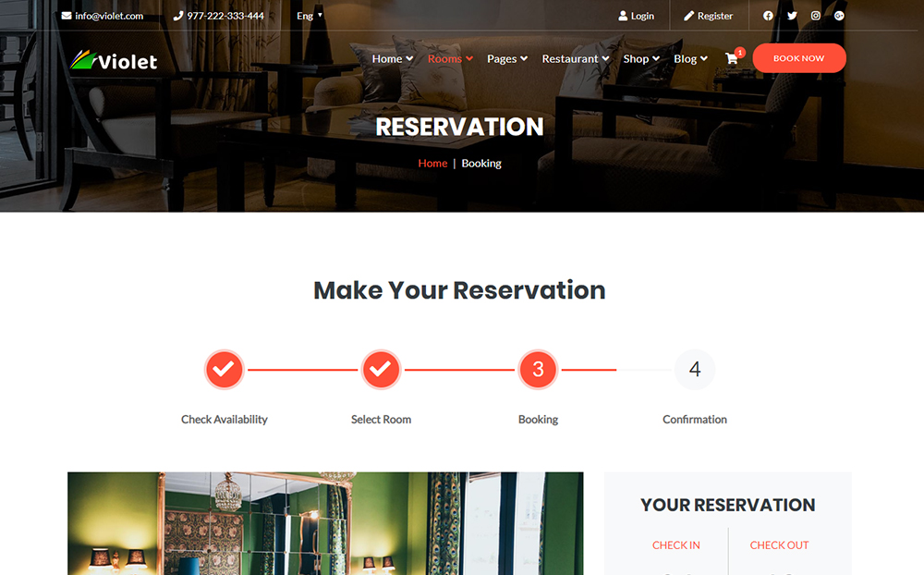Click the Book Now button
This screenshot has height=575, width=924.
click(x=799, y=58)
